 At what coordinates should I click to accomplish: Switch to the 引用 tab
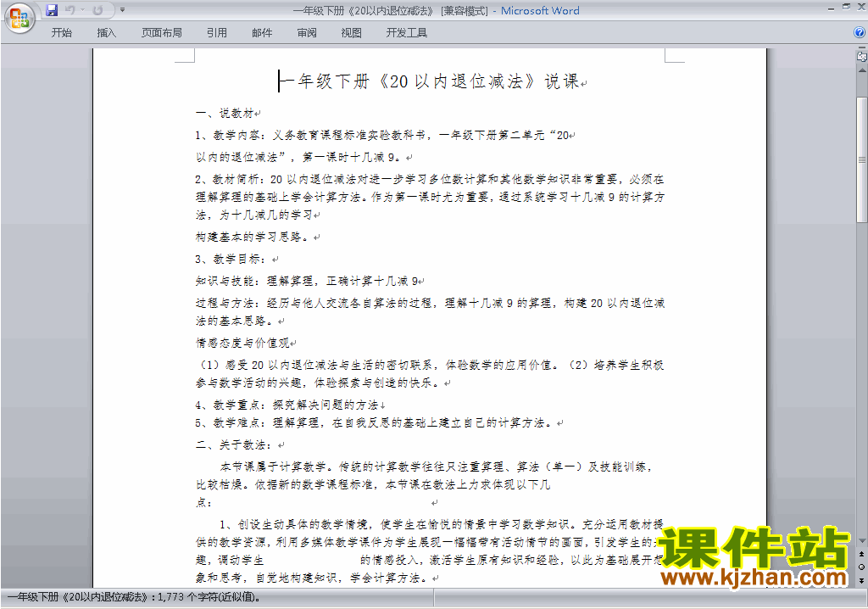pyautogui.click(x=216, y=33)
